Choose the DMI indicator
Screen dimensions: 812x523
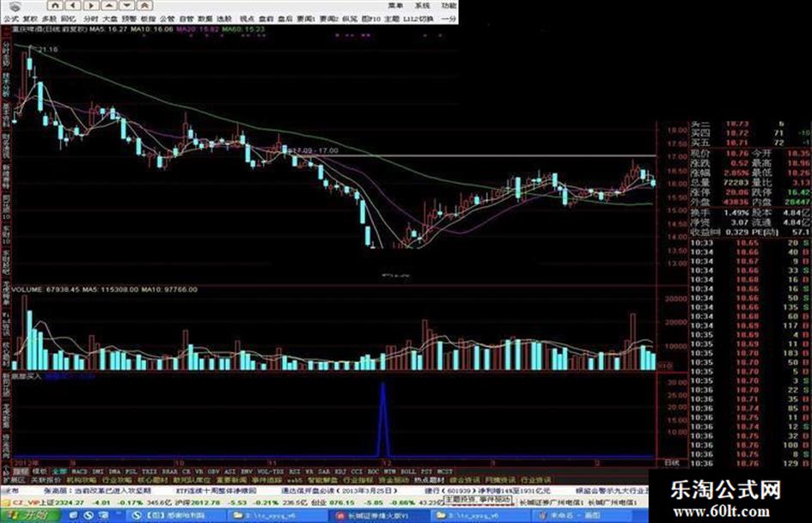pos(98,471)
